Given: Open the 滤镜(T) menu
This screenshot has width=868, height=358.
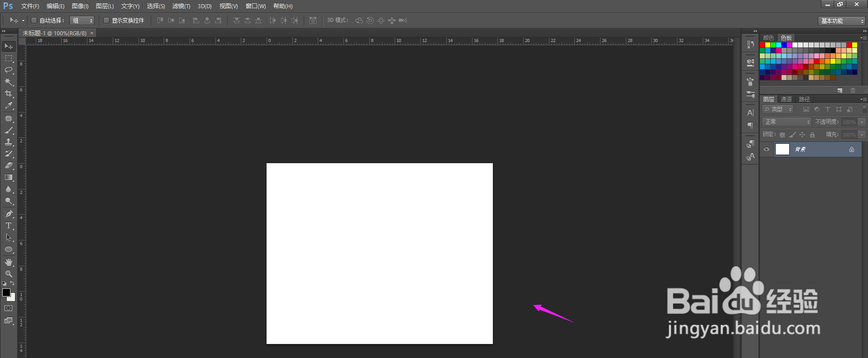Looking at the screenshot, I should (x=181, y=6).
